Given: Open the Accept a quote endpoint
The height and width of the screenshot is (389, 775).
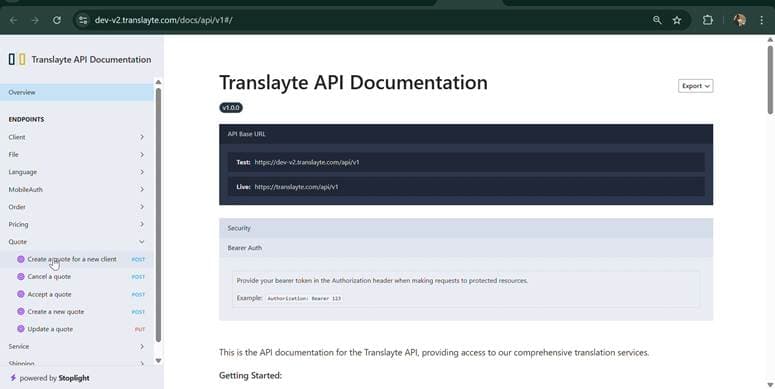Looking at the screenshot, I should (x=77, y=294).
